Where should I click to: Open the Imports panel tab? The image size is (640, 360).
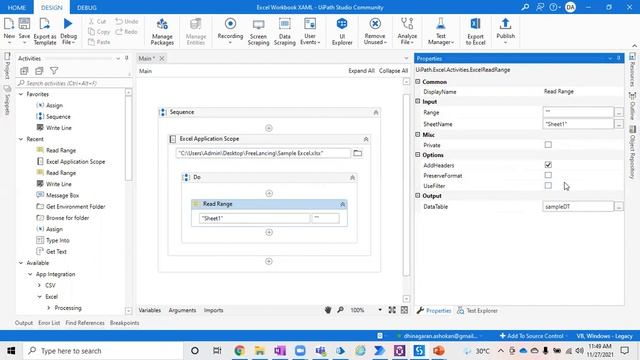pos(213,310)
